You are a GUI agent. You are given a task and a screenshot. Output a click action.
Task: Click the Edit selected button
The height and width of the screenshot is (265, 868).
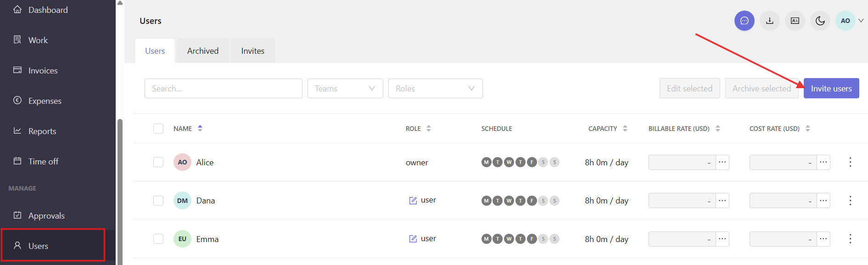(690, 88)
